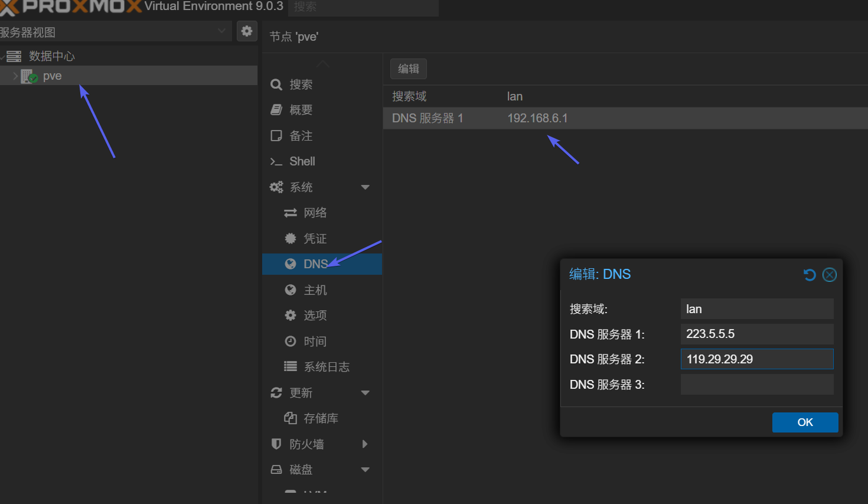Select the search domain row

pyautogui.click(x=625, y=96)
